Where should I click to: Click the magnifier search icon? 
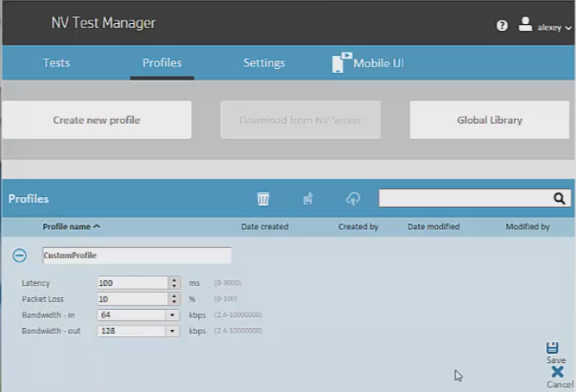click(560, 198)
